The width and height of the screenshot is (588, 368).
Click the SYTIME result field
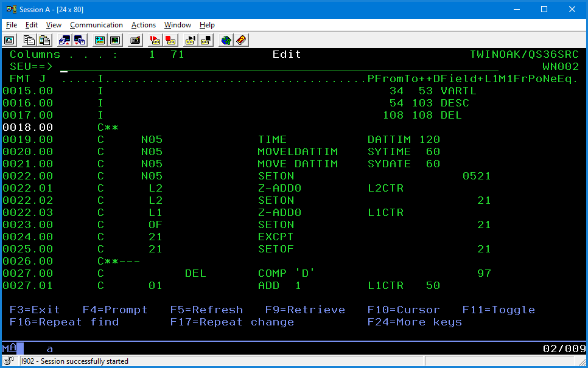coord(389,152)
